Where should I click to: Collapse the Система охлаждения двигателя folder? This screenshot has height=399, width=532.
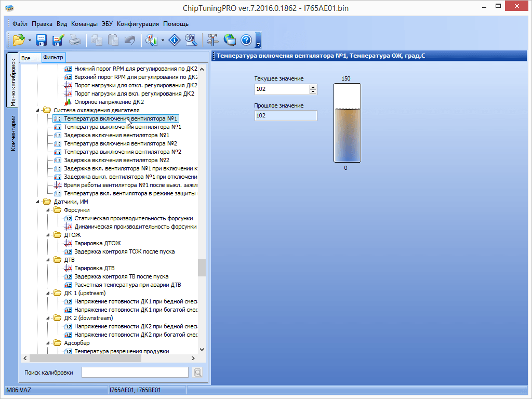37,110
